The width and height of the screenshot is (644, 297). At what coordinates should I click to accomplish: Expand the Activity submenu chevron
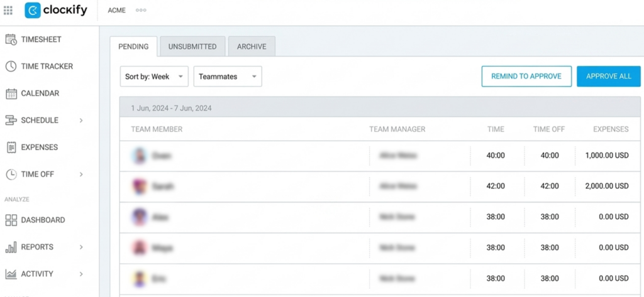point(81,274)
